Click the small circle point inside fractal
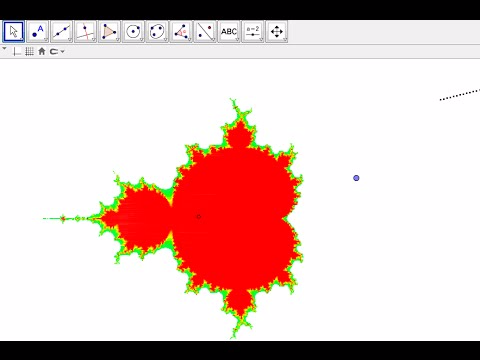The image size is (480, 360). [x=199, y=217]
